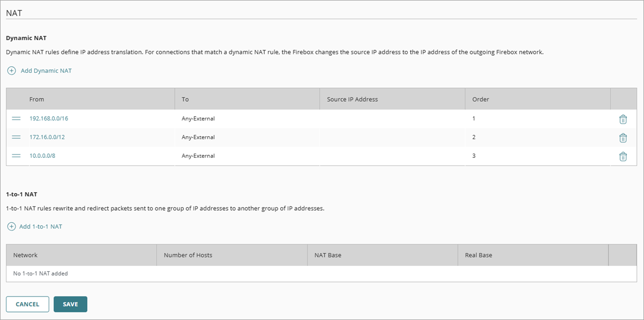Open the 10.0.0.0/8 dynamic NAT rule
The height and width of the screenshot is (320, 644).
pyautogui.click(x=43, y=156)
